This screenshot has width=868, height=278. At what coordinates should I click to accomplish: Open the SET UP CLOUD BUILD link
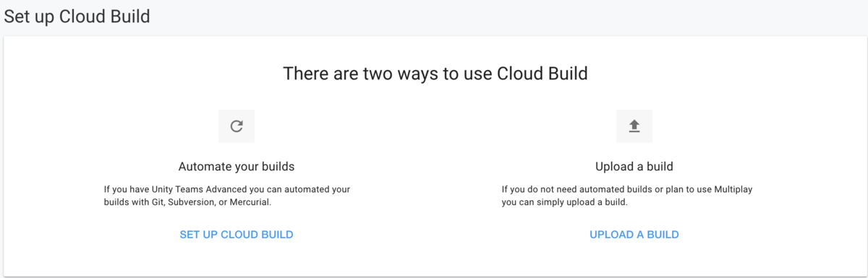pyautogui.click(x=237, y=235)
